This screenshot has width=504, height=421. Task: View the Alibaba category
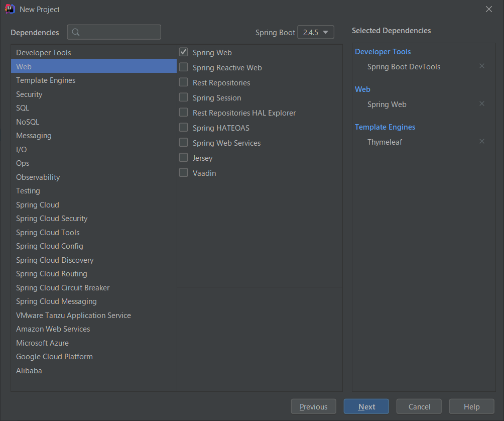(94, 371)
